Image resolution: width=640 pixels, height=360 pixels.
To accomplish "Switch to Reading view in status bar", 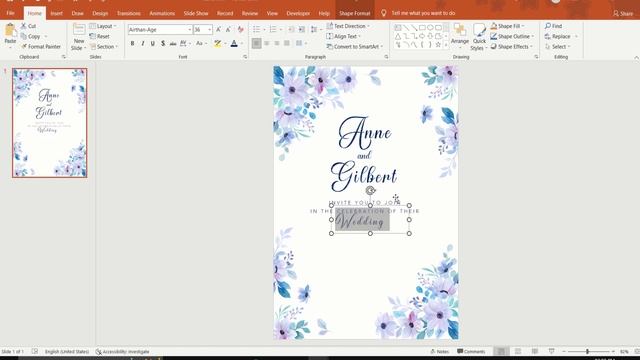I will tap(535, 351).
